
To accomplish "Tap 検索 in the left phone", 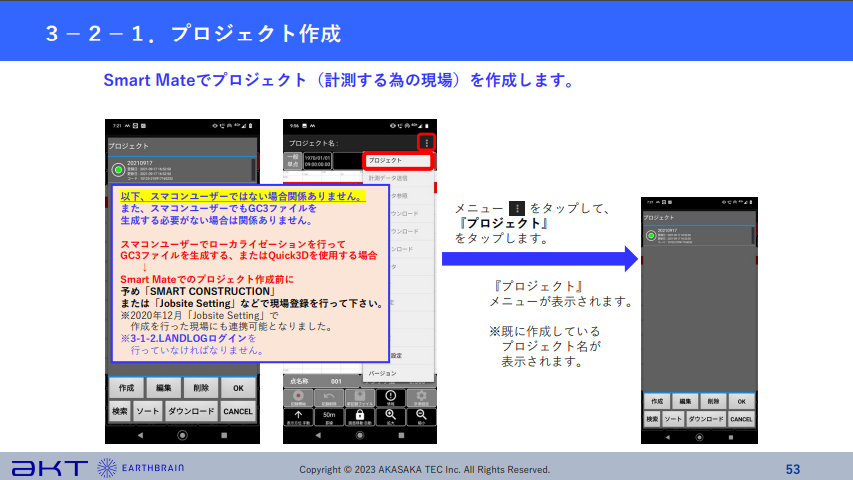I will coord(120,411).
